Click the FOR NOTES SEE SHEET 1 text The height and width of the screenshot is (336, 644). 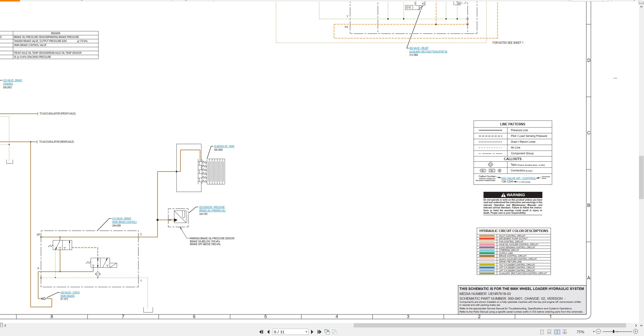point(508,43)
